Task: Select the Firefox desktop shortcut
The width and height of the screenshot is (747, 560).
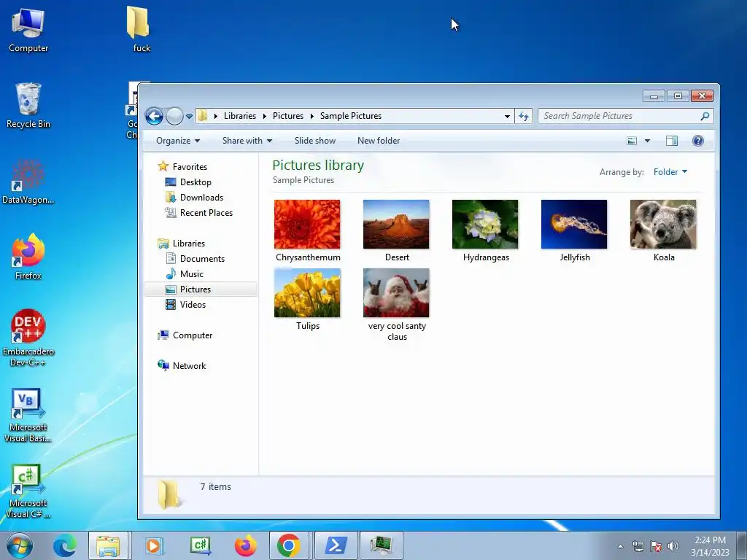Action: coord(28,257)
